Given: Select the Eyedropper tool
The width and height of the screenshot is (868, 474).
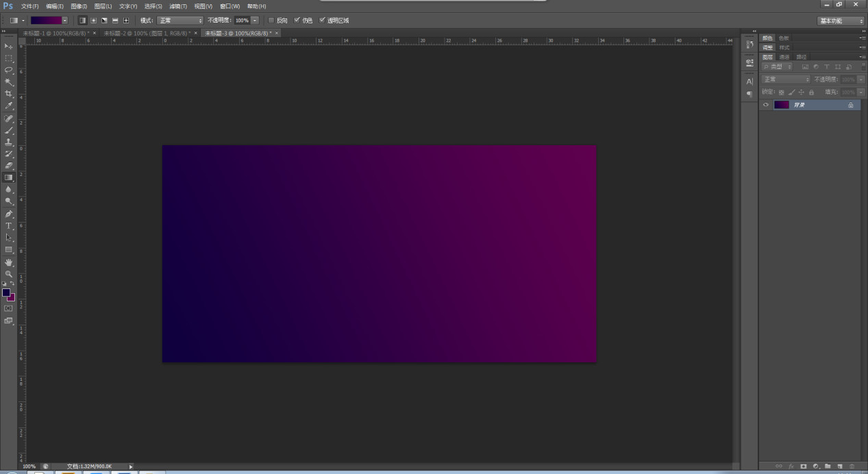Looking at the screenshot, I should pyautogui.click(x=9, y=106).
